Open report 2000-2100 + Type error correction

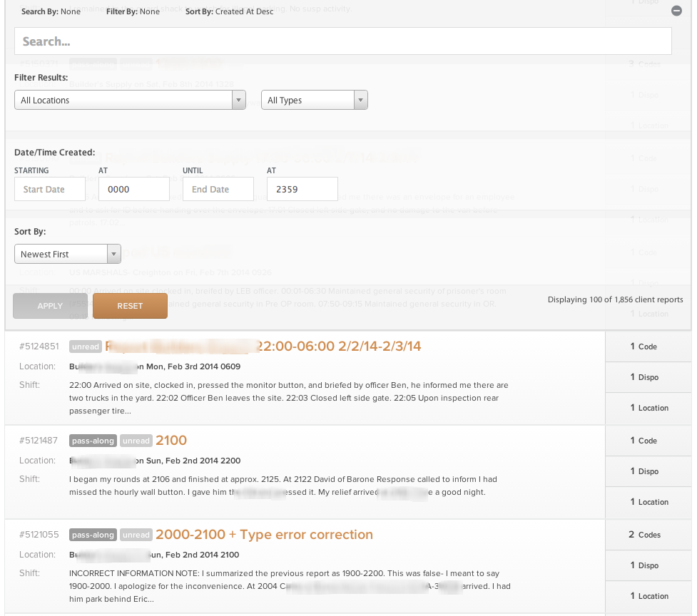point(264,534)
